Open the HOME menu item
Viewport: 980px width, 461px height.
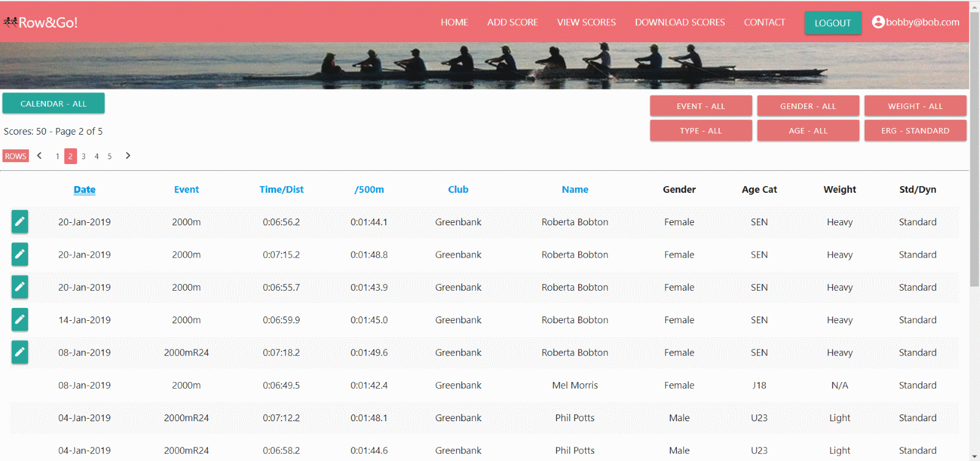point(454,22)
